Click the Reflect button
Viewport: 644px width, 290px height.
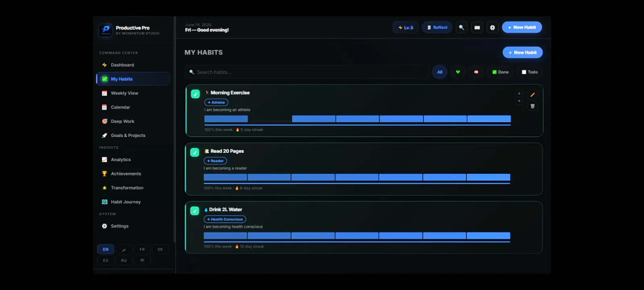pos(437,27)
